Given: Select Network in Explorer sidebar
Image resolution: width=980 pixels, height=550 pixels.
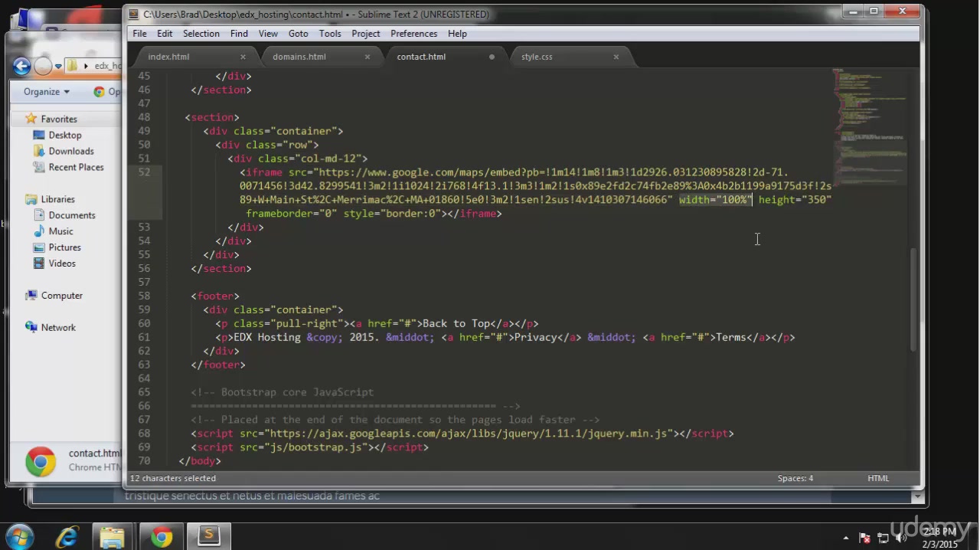Looking at the screenshot, I should 58,328.
